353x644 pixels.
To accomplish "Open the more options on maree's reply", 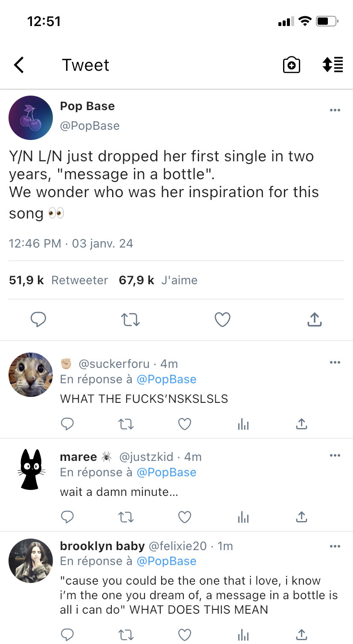I will click(335, 456).
